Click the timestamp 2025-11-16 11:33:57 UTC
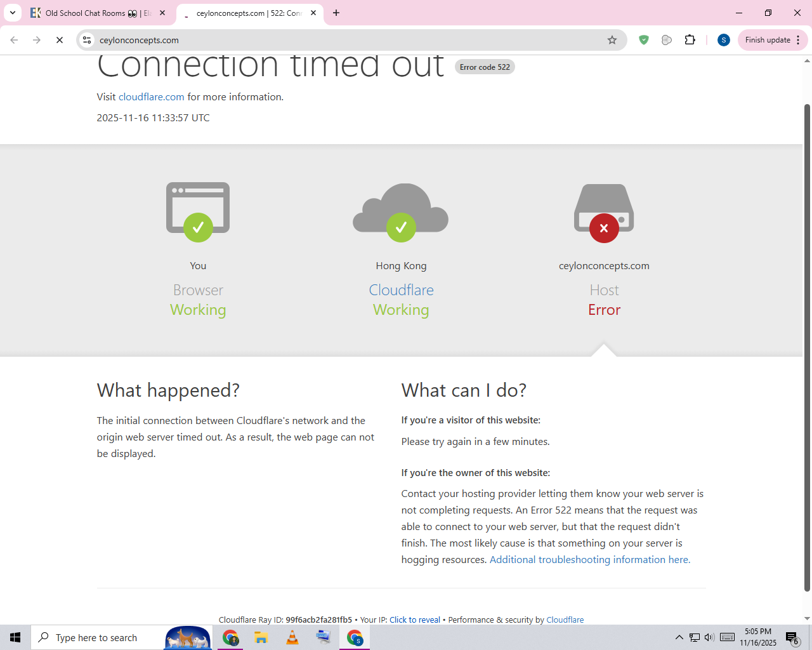Image resolution: width=812 pixels, height=650 pixels. (153, 118)
